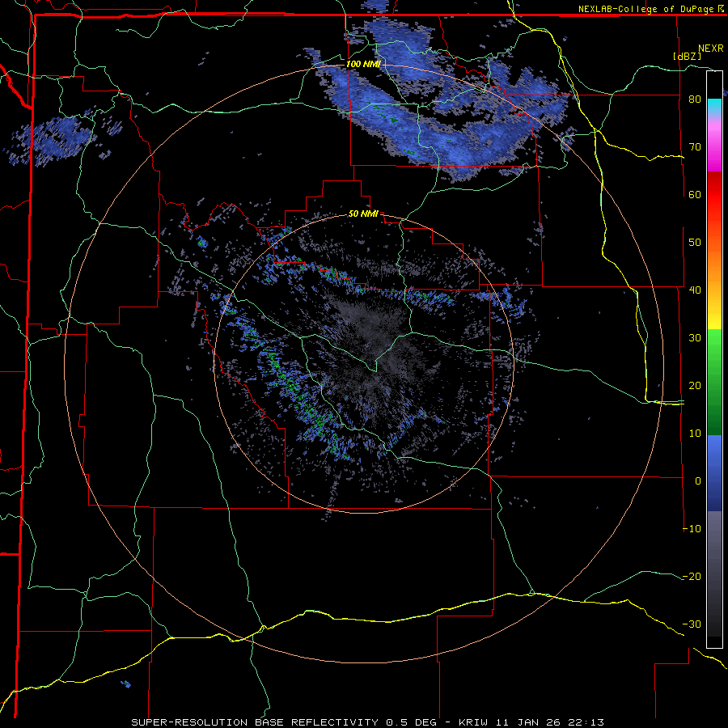Click the -20 dBZ tick label
Image resolution: width=728 pixels, height=728 pixels.
click(x=692, y=577)
